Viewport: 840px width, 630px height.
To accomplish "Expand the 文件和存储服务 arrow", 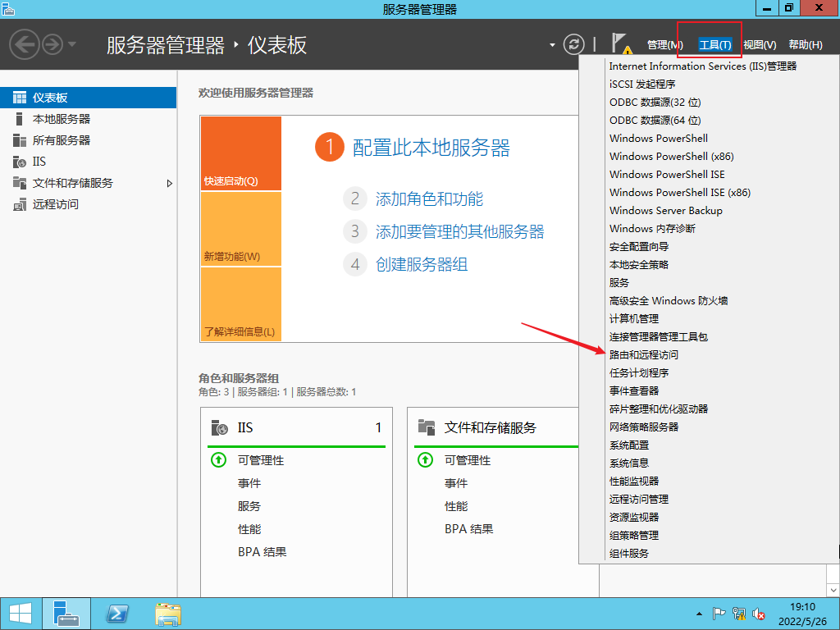I will [x=169, y=183].
